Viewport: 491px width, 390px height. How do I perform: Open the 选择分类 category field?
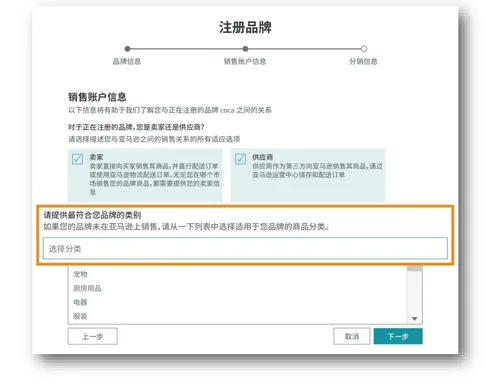point(245,248)
